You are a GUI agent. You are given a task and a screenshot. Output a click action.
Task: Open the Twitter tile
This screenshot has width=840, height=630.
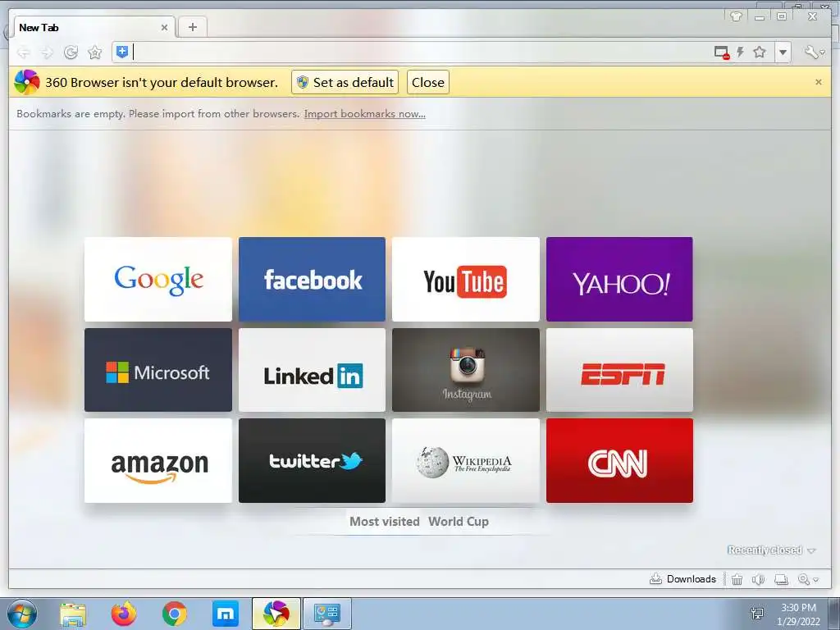[x=312, y=461]
